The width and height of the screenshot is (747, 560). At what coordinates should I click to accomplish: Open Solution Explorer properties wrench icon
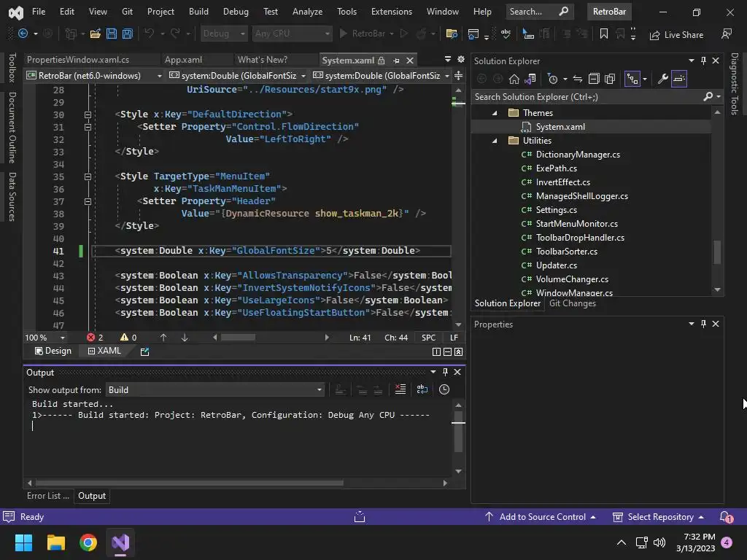pyautogui.click(x=663, y=79)
